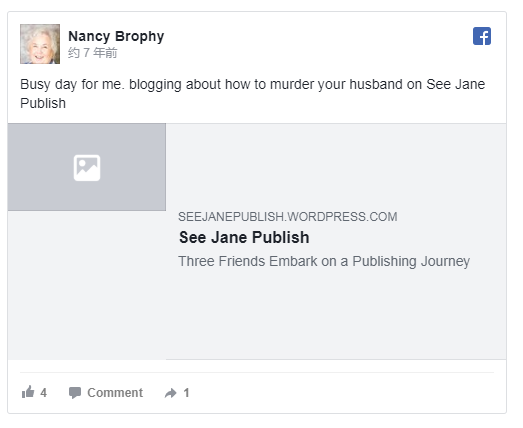Open the Facebook logo icon
This screenshot has width=523, height=428.
point(482,36)
